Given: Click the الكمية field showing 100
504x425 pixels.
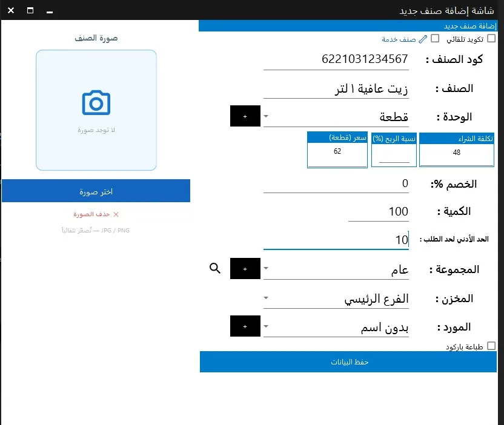Looking at the screenshot, I should [379, 212].
